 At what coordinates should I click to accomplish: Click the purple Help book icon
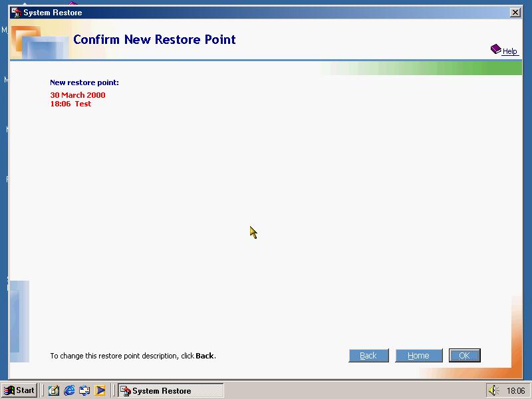[x=495, y=49]
